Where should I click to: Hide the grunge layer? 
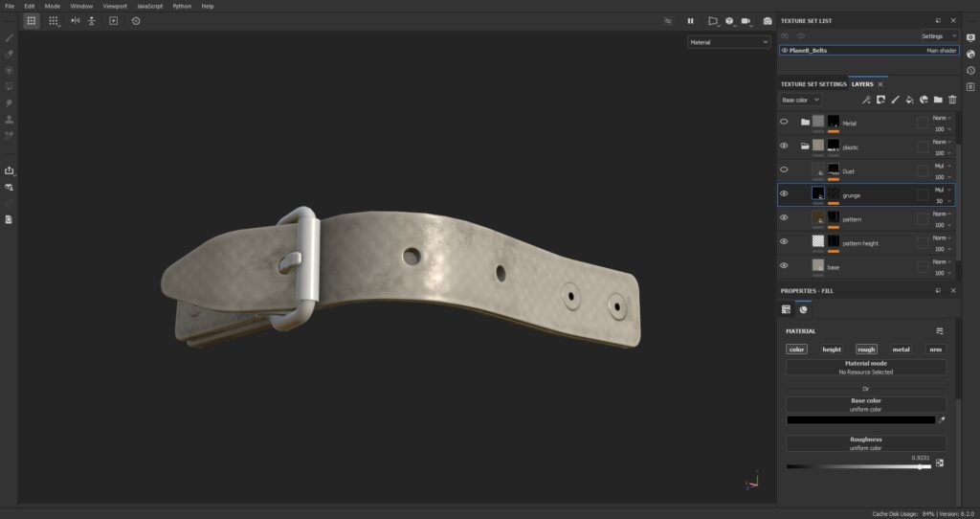(784, 193)
